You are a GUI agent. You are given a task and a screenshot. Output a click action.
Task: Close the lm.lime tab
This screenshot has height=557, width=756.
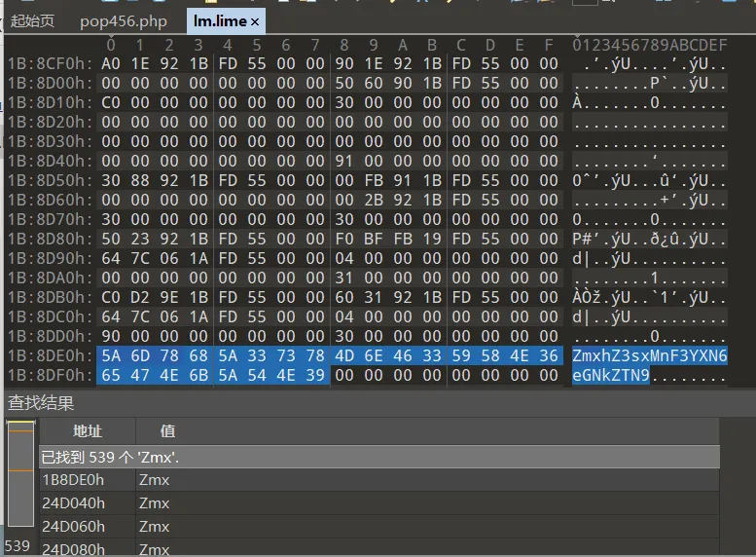255,21
